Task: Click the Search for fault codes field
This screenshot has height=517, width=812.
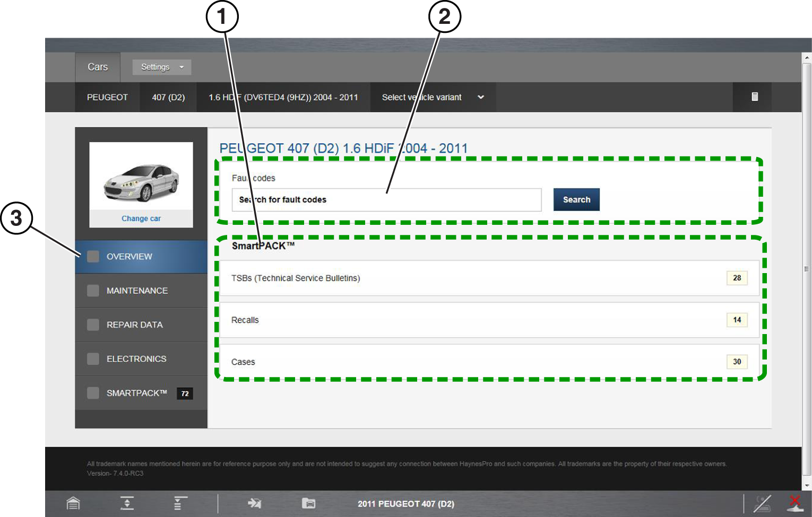Action: click(386, 200)
